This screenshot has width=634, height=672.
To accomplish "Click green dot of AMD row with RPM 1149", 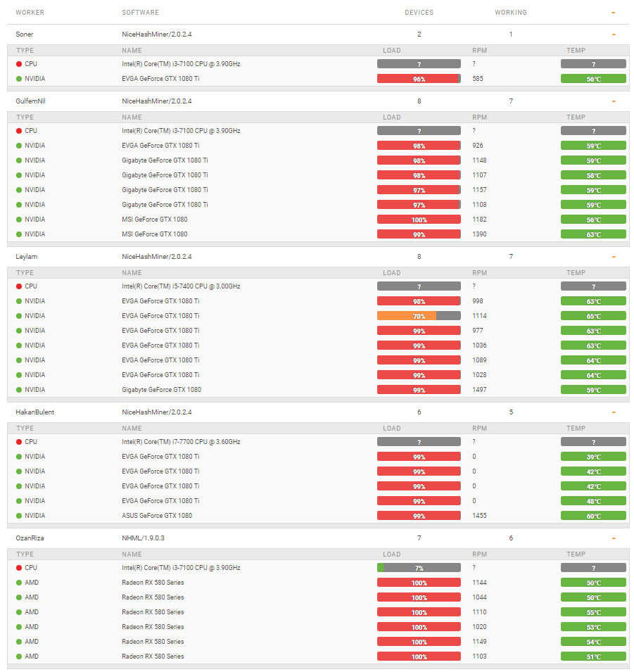I will coord(19,642).
